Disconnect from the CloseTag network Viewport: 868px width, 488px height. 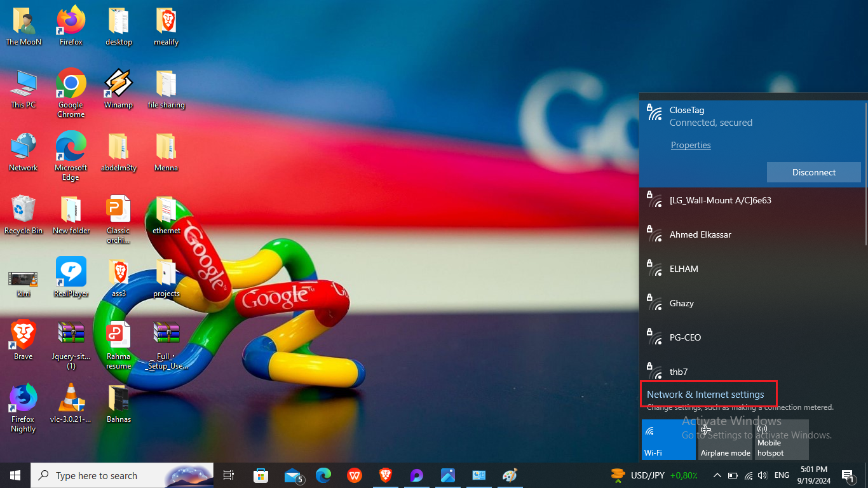(x=813, y=172)
